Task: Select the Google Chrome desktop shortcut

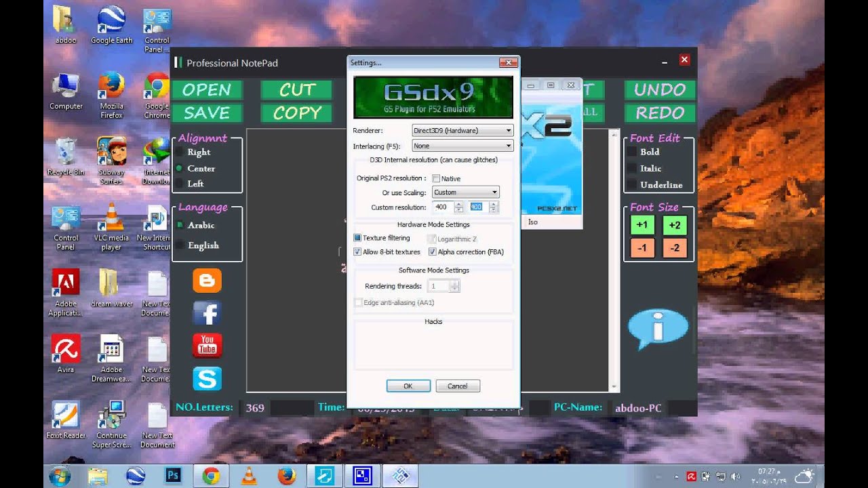Action: (157, 95)
